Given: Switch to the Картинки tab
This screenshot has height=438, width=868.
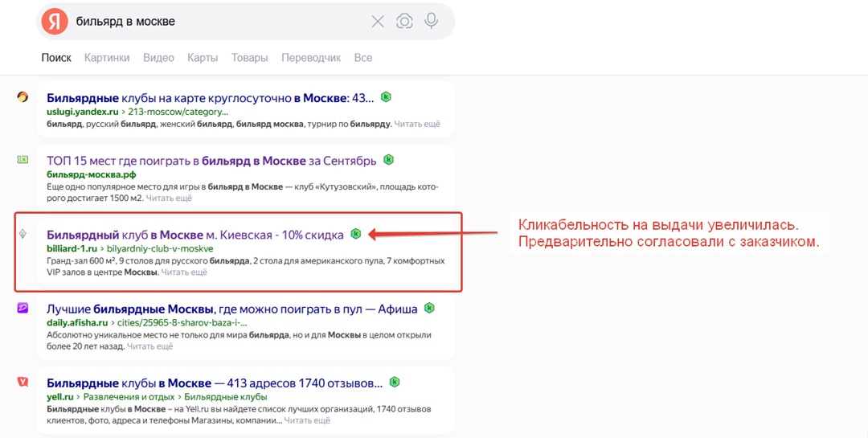Looking at the screenshot, I should click(107, 58).
